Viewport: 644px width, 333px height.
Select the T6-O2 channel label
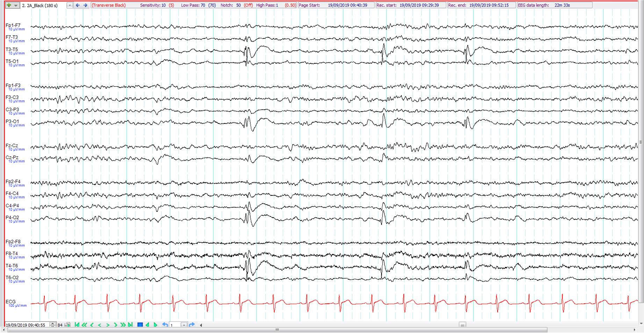click(x=12, y=277)
